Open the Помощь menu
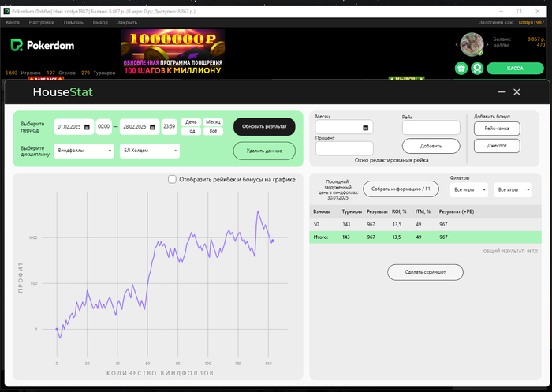Screen dimensions: 552x392 (73, 22)
